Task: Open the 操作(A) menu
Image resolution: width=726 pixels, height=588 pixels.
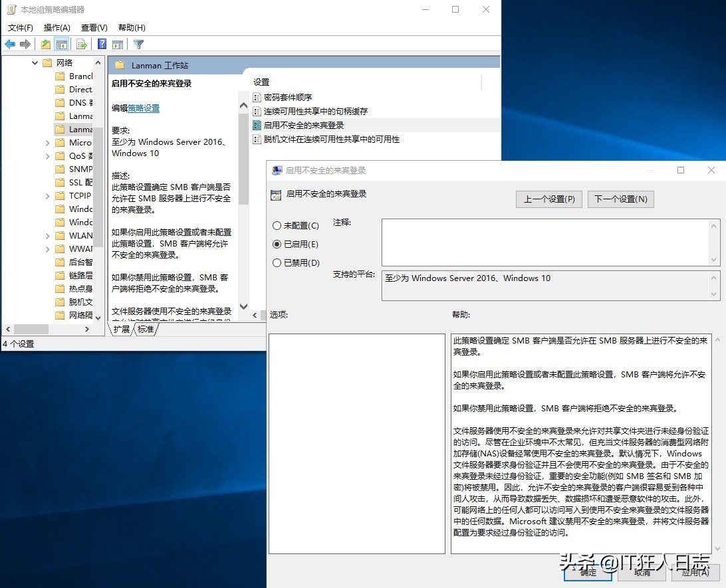Action: click(57, 28)
